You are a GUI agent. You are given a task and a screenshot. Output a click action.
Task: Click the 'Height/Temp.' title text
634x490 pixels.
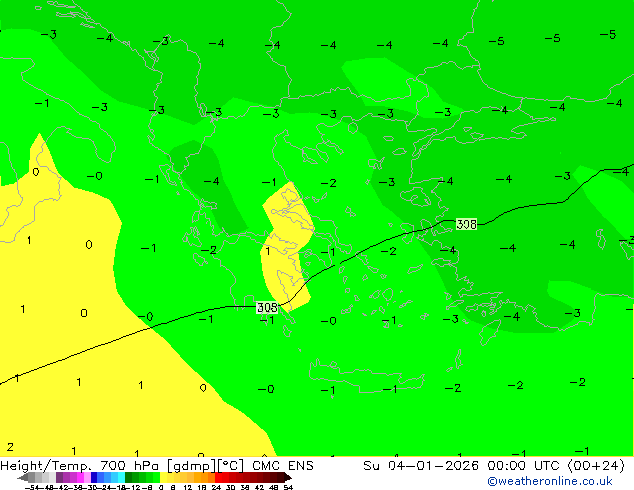(46, 466)
